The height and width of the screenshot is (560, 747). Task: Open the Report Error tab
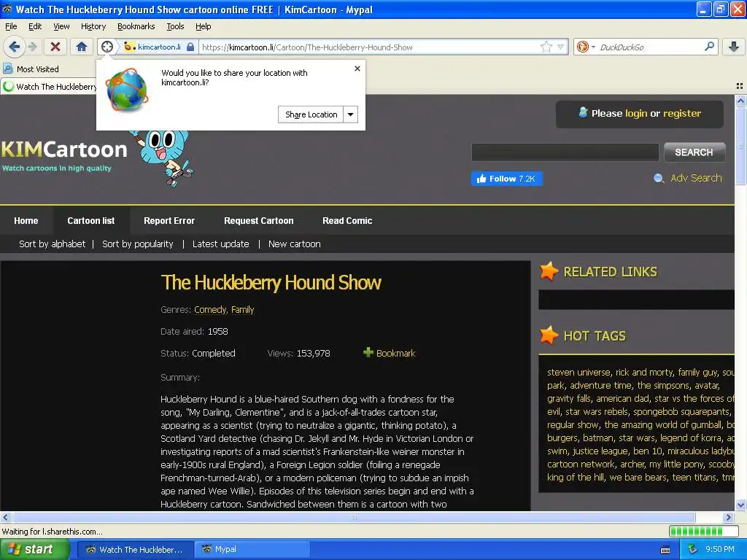[169, 221]
